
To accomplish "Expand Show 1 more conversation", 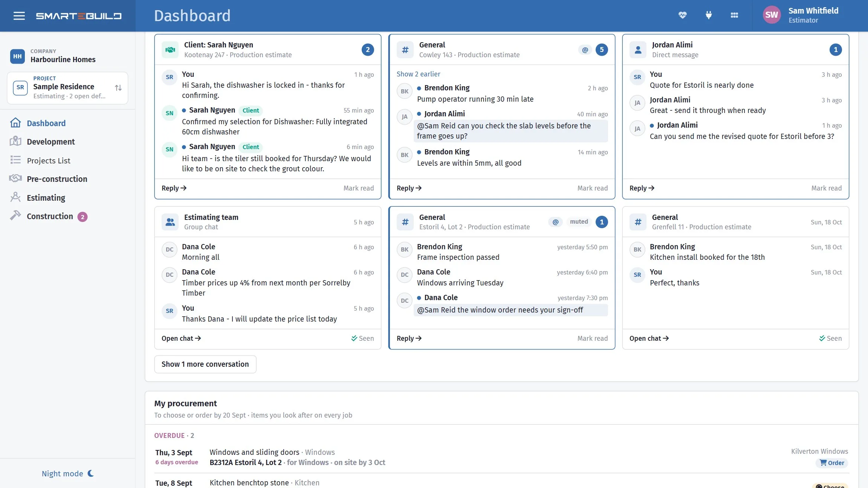I will click(x=205, y=364).
